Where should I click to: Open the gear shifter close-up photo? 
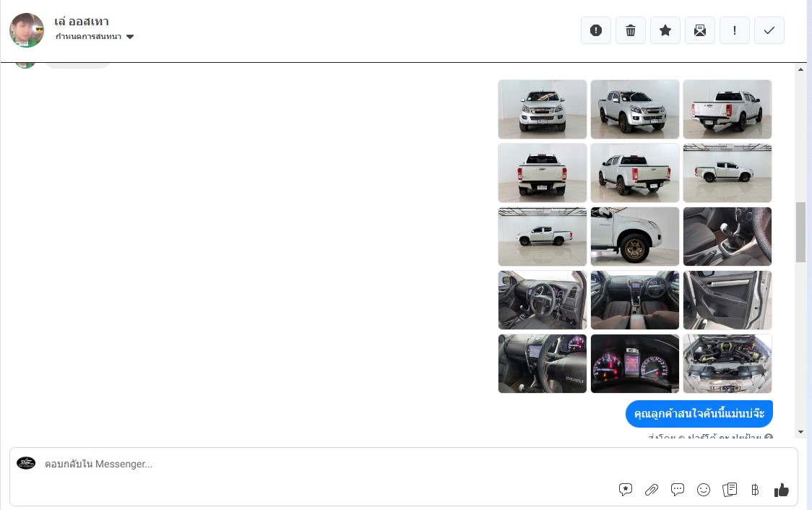[727, 237]
